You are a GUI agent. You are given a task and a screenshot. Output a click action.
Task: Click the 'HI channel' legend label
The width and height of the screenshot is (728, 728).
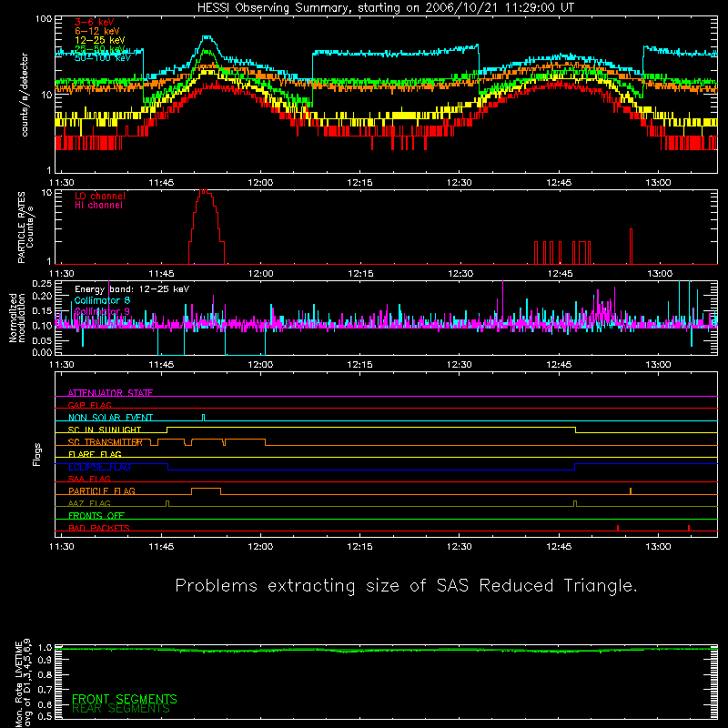(x=98, y=206)
